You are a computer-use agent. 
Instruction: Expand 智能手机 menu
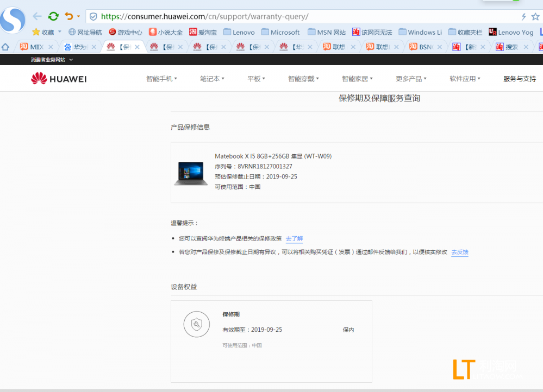point(162,79)
